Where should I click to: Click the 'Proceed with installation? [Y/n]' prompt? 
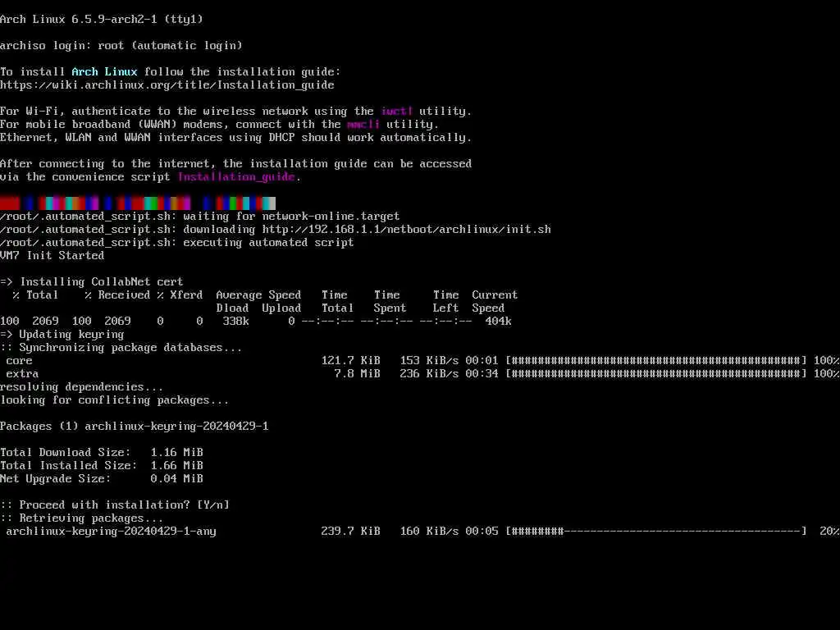click(x=115, y=505)
